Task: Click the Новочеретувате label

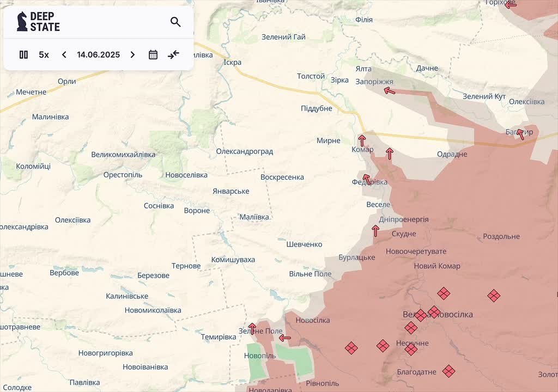Action: (x=416, y=252)
